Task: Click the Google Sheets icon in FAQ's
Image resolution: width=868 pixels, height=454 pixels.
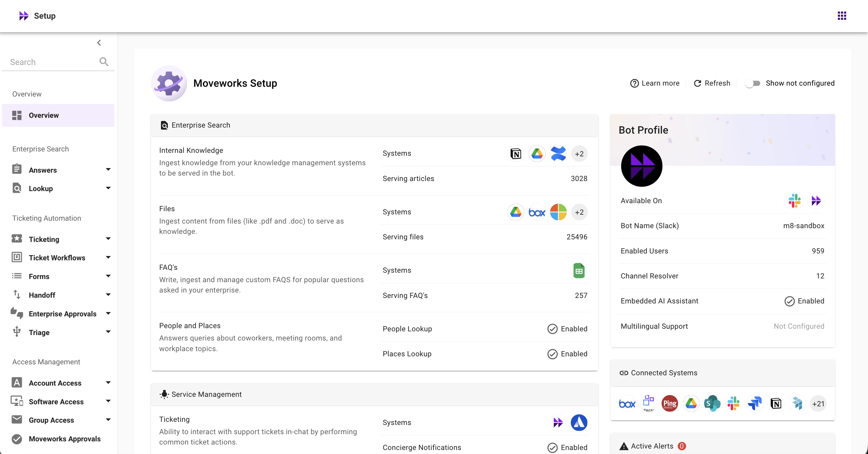Action: tap(579, 271)
